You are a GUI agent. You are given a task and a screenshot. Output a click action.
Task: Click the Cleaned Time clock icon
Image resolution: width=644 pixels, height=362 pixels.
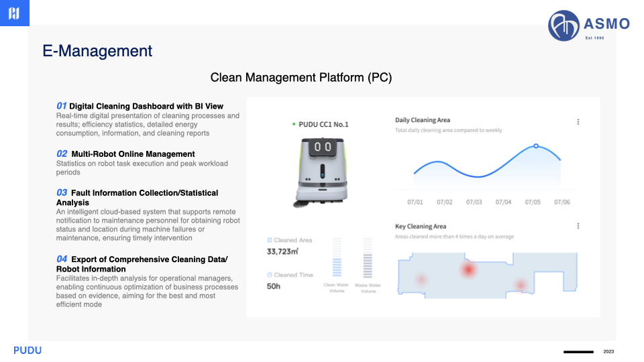[x=270, y=275]
